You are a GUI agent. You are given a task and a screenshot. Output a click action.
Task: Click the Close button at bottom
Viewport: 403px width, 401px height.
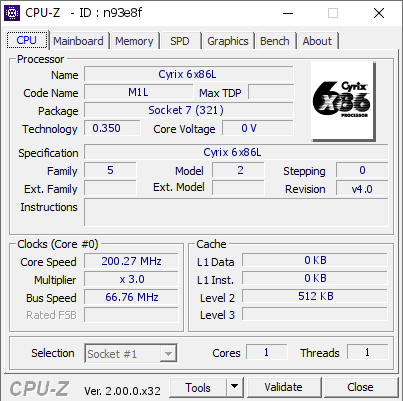pos(360,387)
